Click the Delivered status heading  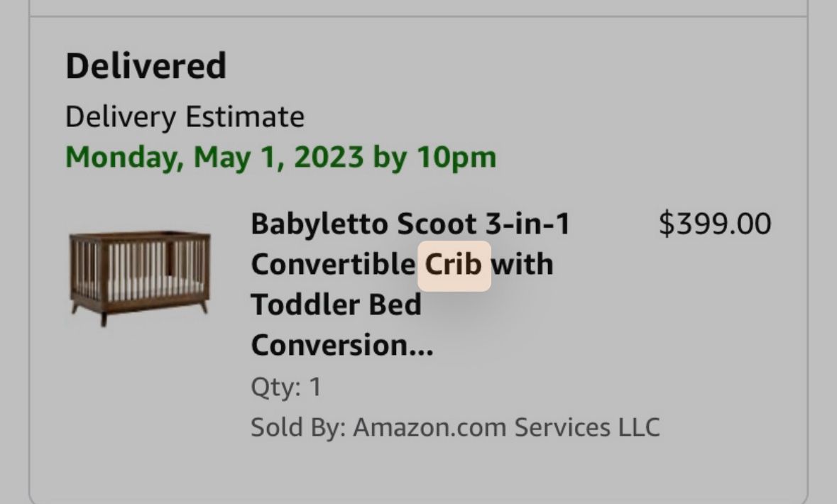[x=146, y=65]
